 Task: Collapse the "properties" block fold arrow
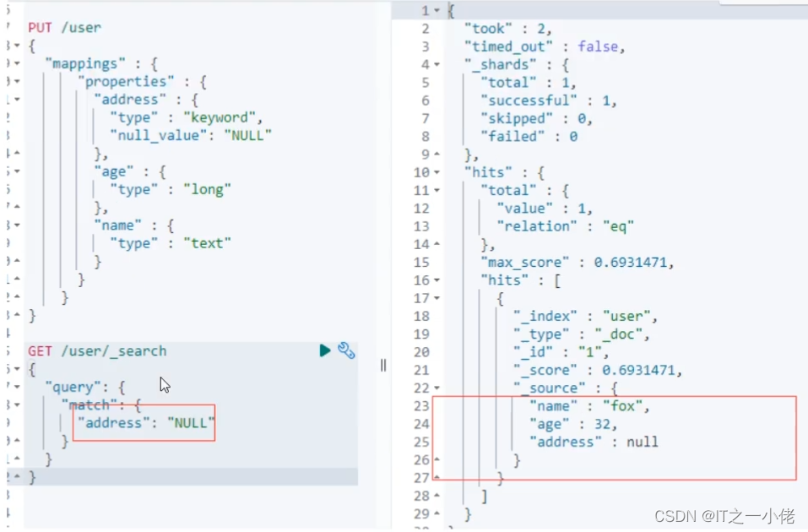17,81
